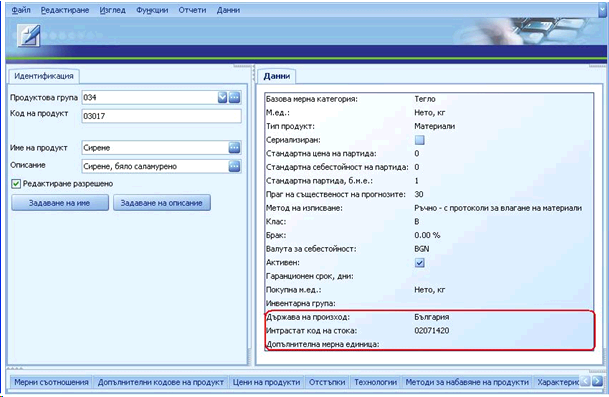Switch to Цени на продукти tab
Image resolution: width=609 pixels, height=397 pixels.
pyautogui.click(x=266, y=382)
